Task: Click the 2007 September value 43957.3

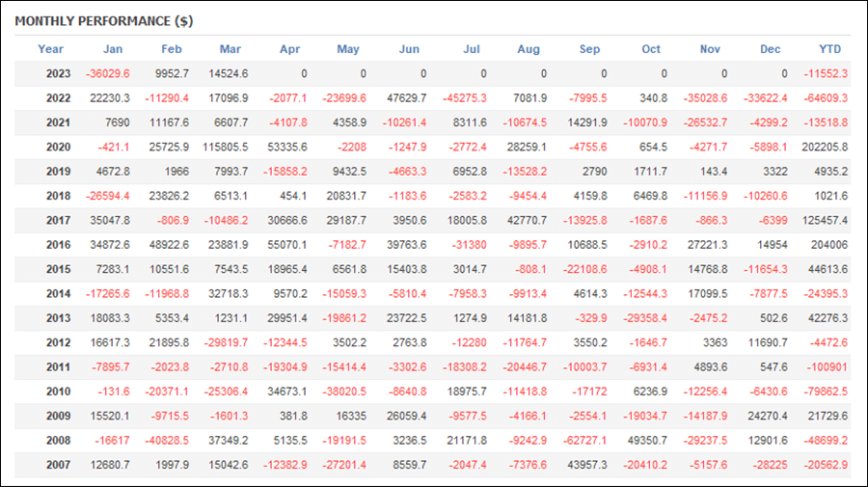Action: click(587, 465)
